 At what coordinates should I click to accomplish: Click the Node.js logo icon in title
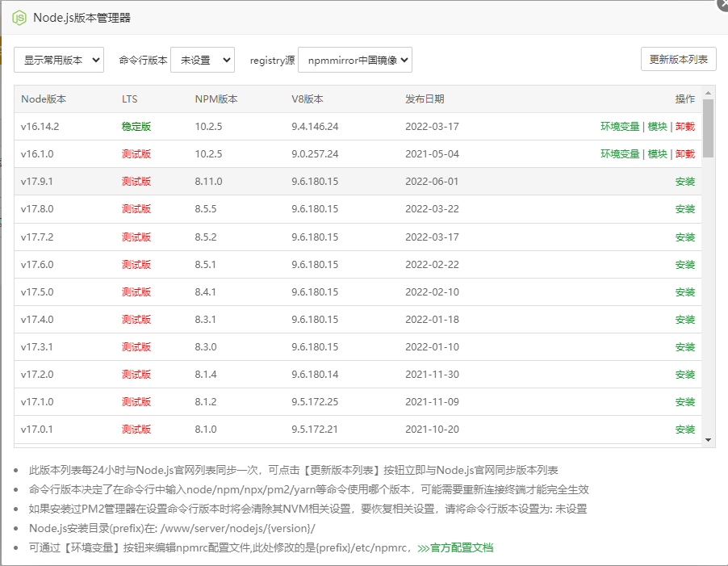[x=19, y=18]
